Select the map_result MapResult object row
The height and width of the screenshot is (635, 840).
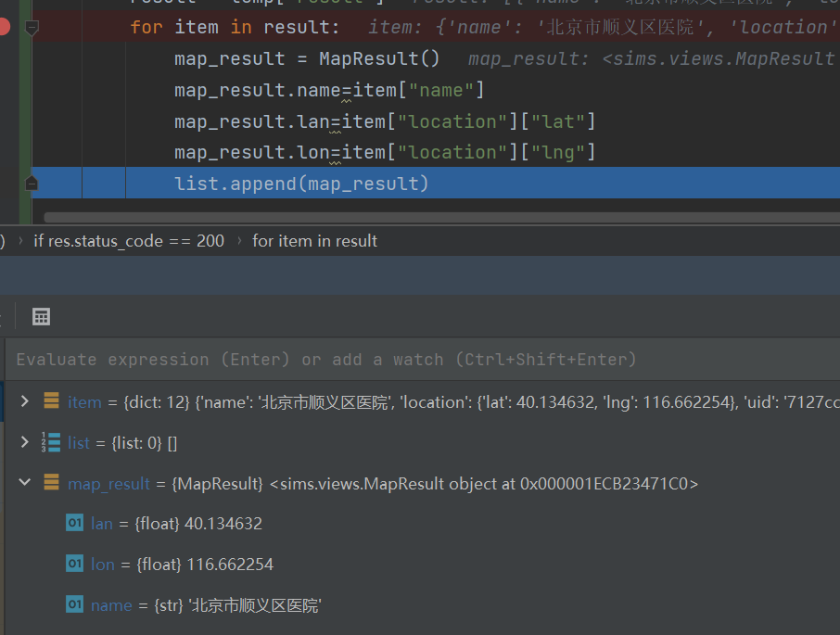(x=422, y=484)
